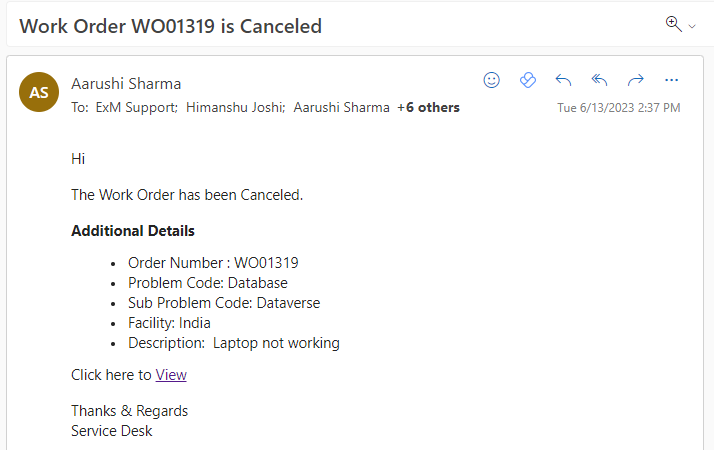Click the zoom magnifier icon
The image size is (714, 450).
[x=673, y=24]
